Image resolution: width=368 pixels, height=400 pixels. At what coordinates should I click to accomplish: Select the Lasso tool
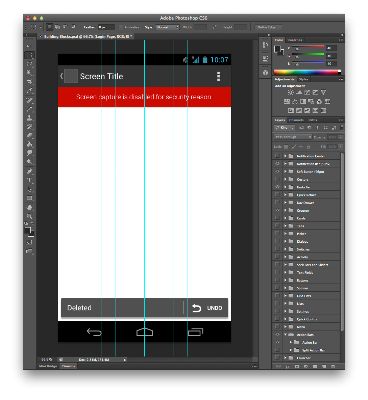[30, 64]
